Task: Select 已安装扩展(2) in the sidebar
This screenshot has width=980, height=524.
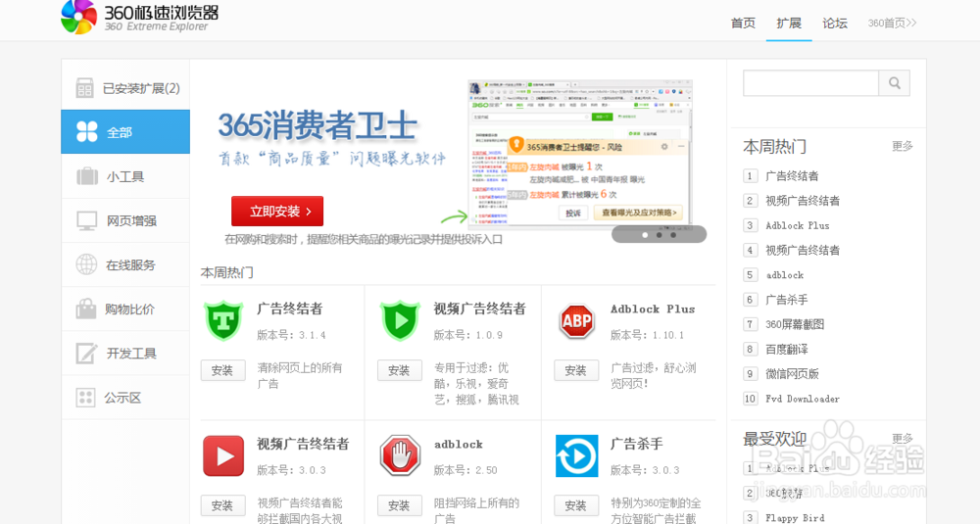Action: 125,88
